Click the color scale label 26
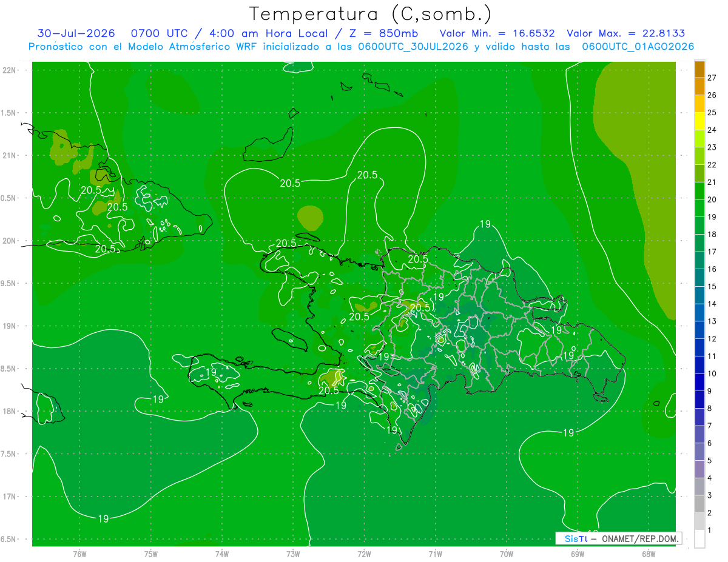The image size is (728, 562). 712,95
